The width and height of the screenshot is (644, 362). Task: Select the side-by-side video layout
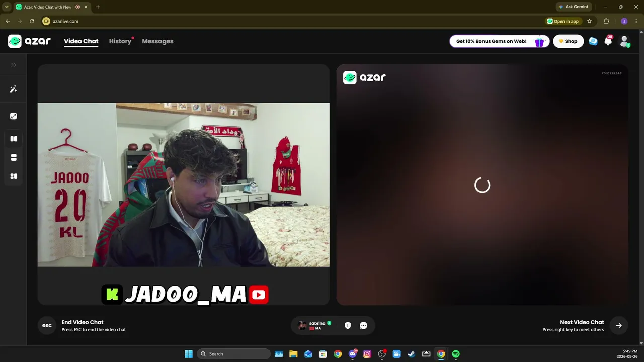(x=14, y=139)
